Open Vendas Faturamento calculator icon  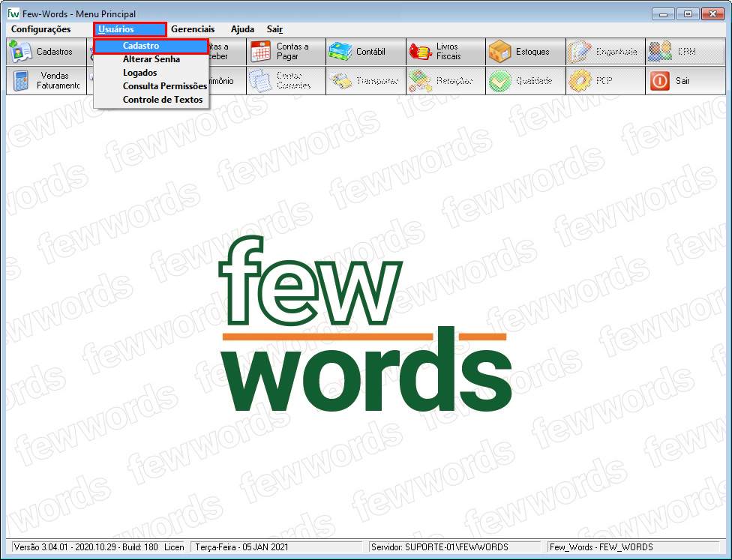pyautogui.click(x=20, y=81)
